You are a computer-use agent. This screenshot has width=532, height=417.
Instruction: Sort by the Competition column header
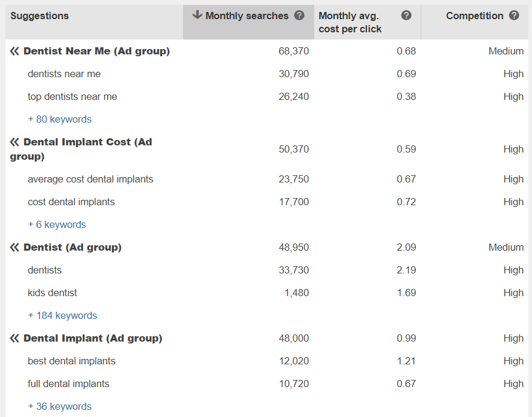475,16
